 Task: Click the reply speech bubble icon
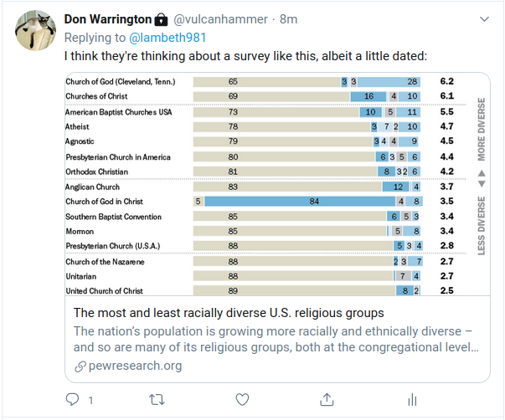coord(72,398)
